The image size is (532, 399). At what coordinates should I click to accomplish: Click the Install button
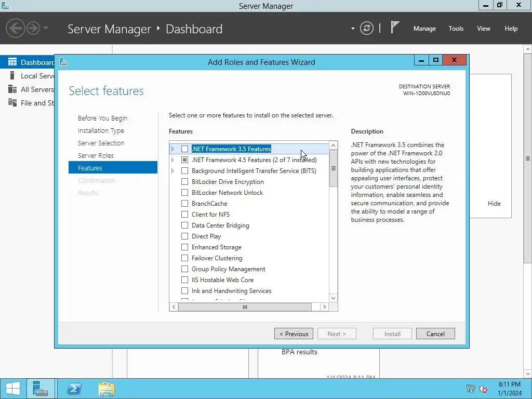392,334
